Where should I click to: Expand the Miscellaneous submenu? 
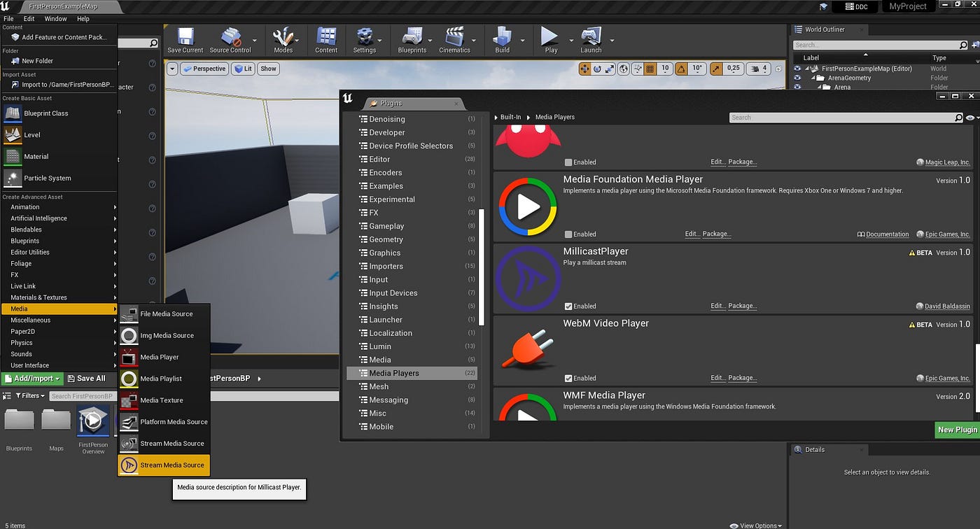[x=59, y=320]
